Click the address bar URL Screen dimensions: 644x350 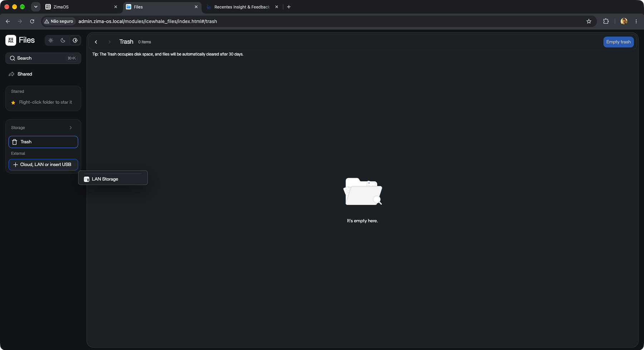148,21
